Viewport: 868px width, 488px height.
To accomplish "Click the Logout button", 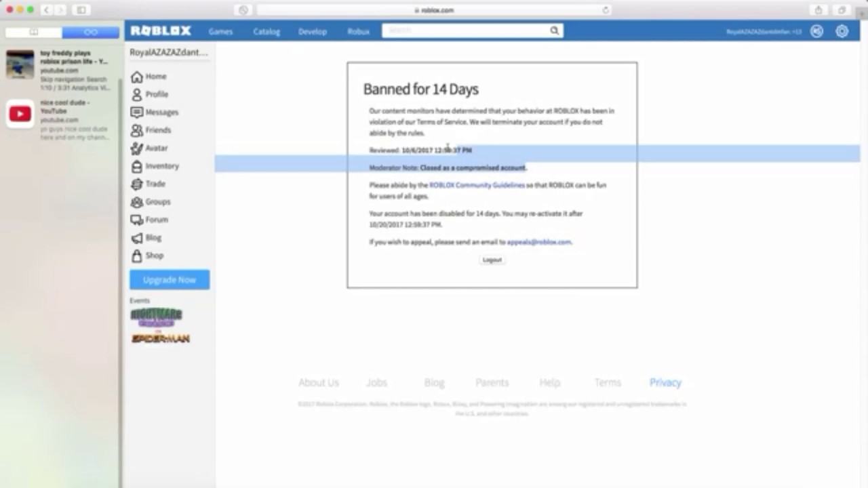I will [492, 260].
